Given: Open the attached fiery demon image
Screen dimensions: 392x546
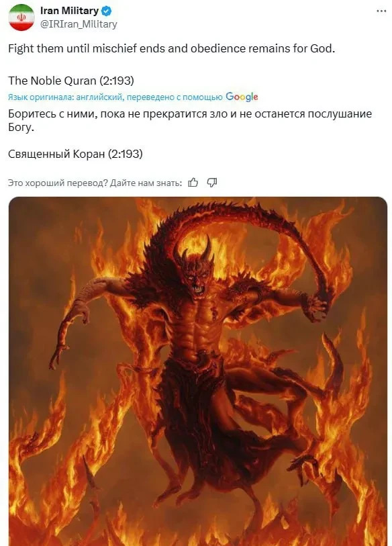Looking at the screenshot, I should pyautogui.click(x=198, y=371).
